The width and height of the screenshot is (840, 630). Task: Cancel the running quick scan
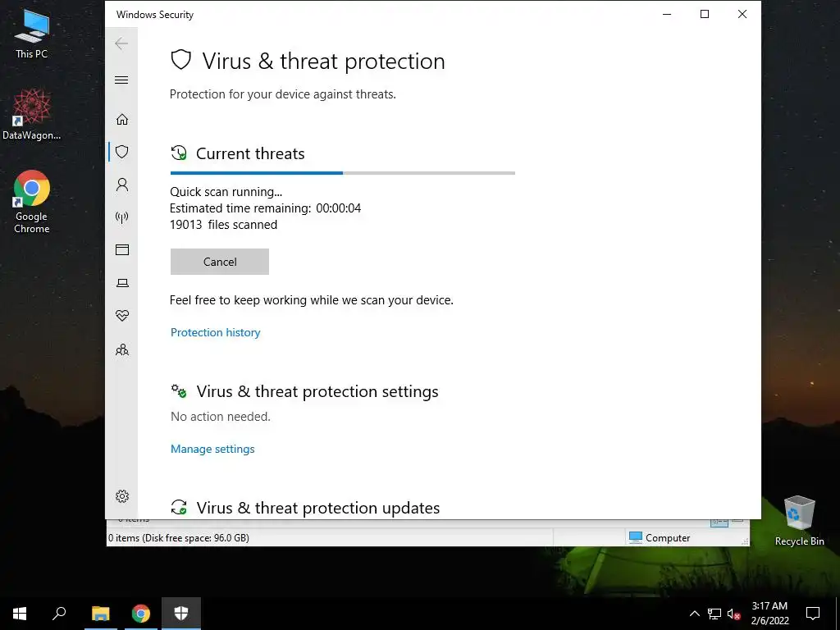tap(220, 262)
